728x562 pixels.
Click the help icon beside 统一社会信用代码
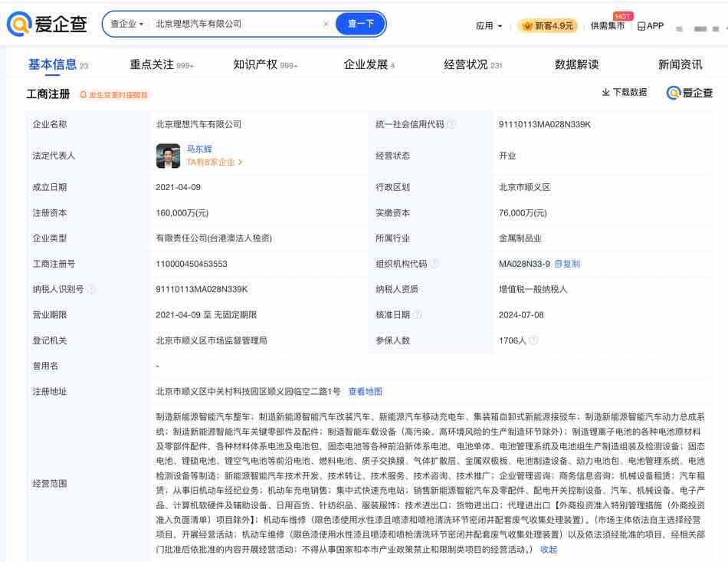tap(451, 124)
